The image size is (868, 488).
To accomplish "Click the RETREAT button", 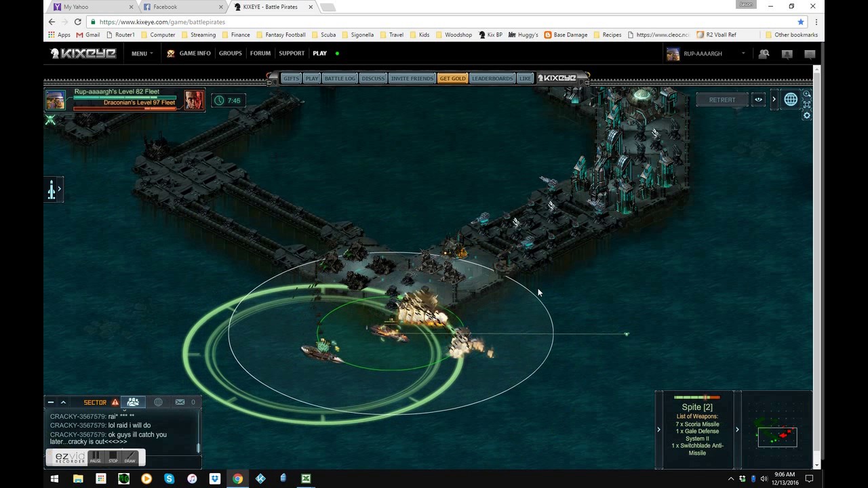I will coord(722,100).
